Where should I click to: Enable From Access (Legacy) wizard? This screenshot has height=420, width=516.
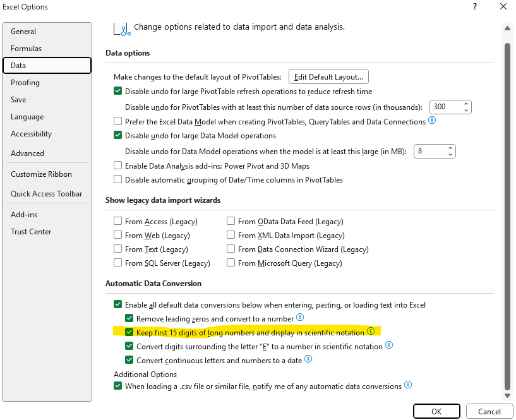coord(118,221)
